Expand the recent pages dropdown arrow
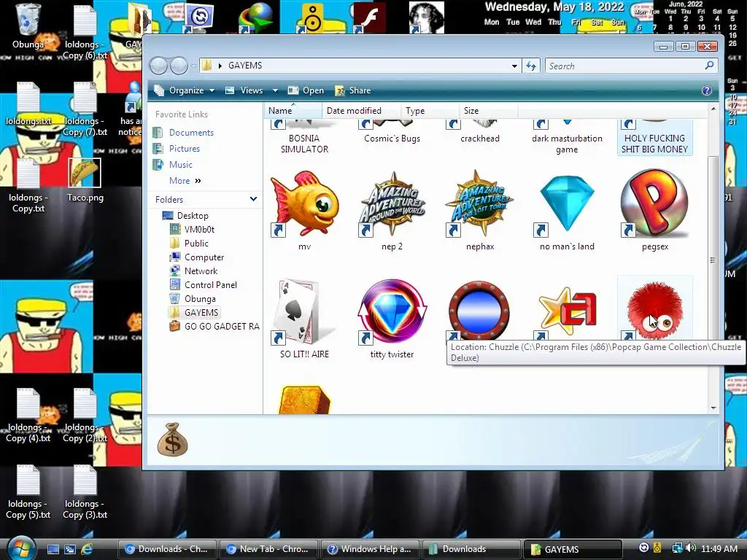Viewport: 747px width, 560px height. (193, 66)
